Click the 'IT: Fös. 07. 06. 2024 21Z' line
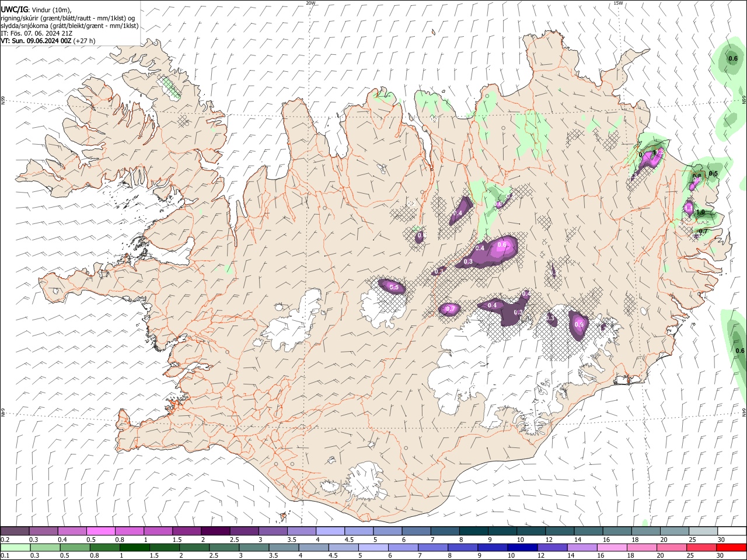747x560 pixels. tap(37, 33)
